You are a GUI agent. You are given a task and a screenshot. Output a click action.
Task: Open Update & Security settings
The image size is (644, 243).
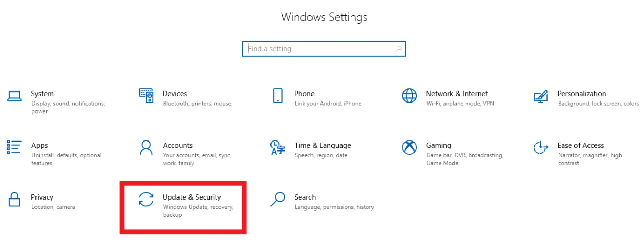tap(192, 197)
